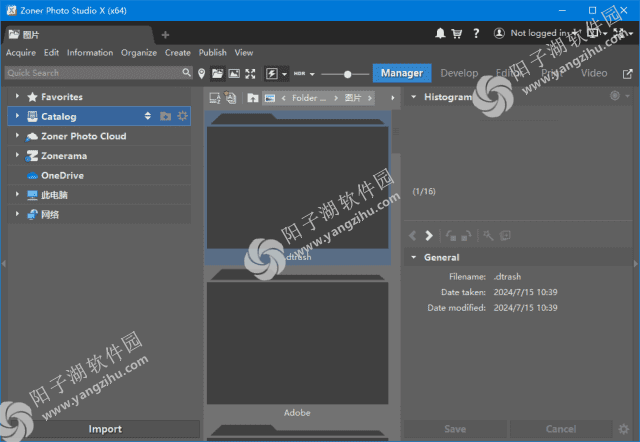
Task: Switch to browser folder view icon
Action: click(218, 73)
